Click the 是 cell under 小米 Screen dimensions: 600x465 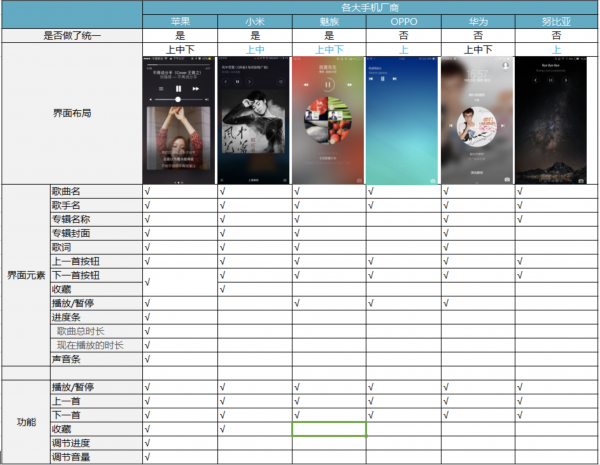(x=255, y=36)
